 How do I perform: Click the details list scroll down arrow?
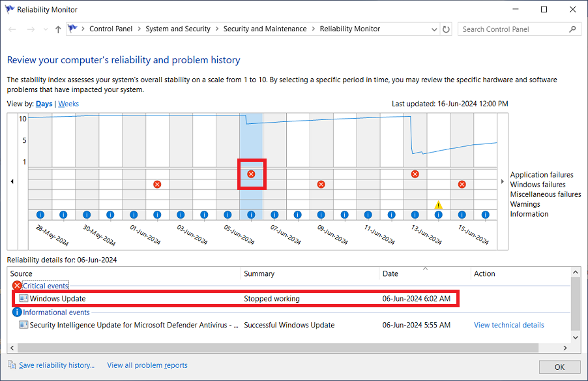[x=575, y=337]
